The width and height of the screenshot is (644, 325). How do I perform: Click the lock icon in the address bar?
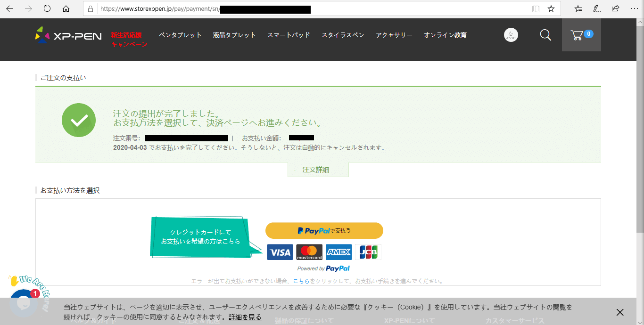point(91,8)
